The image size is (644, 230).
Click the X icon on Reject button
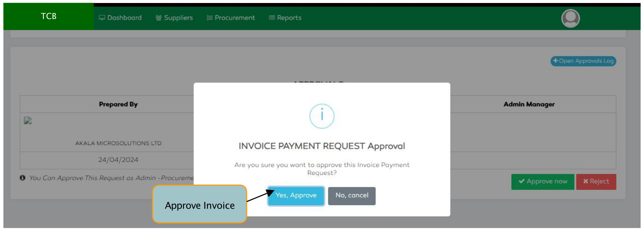pos(586,181)
